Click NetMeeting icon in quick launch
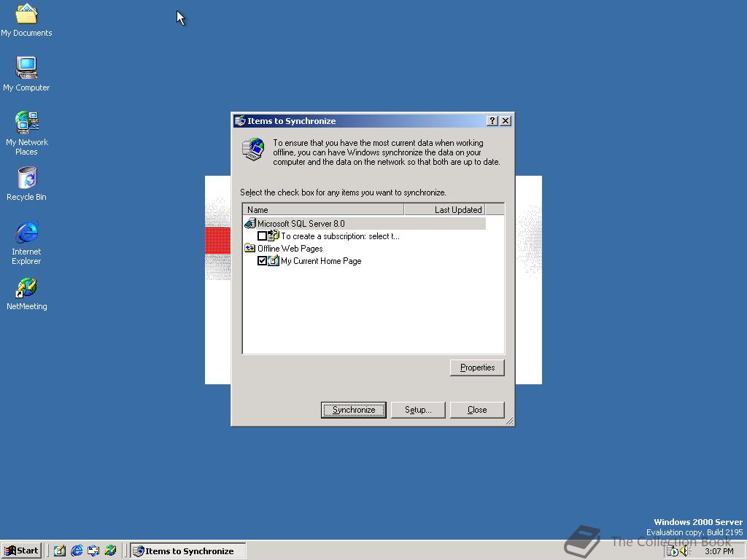The width and height of the screenshot is (747, 560). (111, 551)
